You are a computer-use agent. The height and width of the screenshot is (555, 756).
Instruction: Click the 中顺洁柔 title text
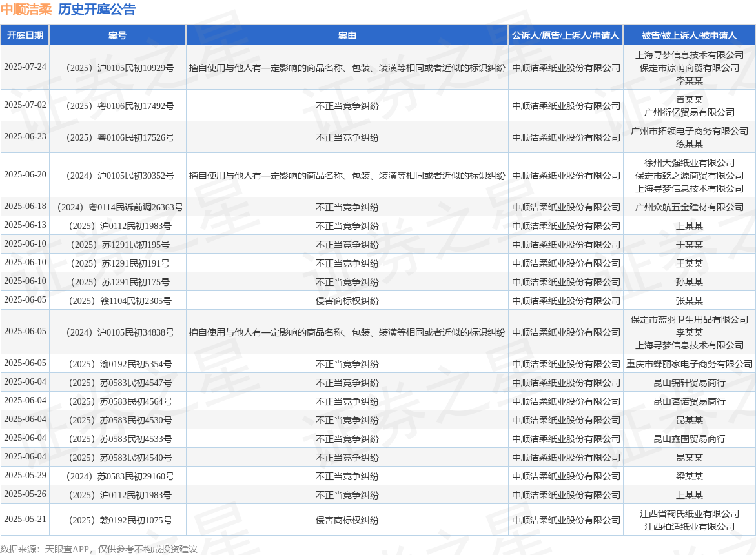[26, 9]
